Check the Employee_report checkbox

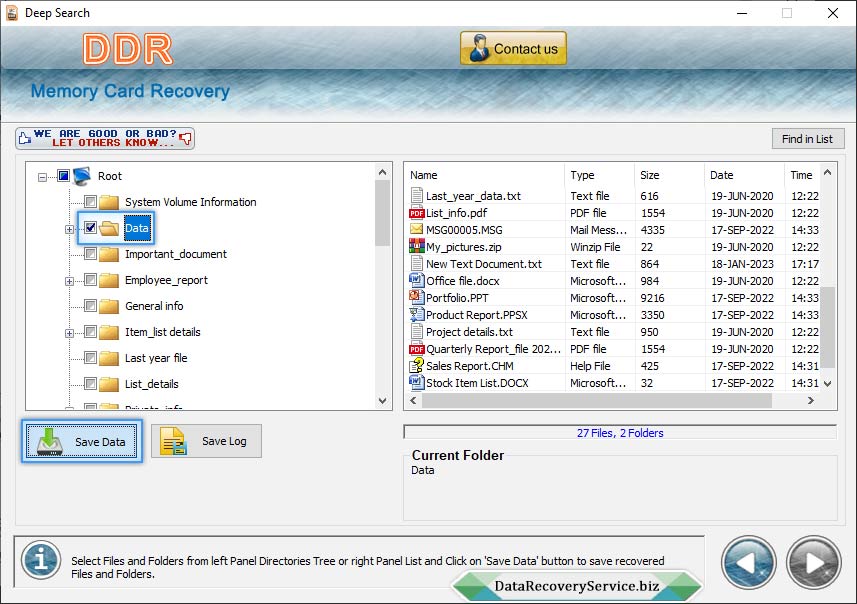pos(91,279)
